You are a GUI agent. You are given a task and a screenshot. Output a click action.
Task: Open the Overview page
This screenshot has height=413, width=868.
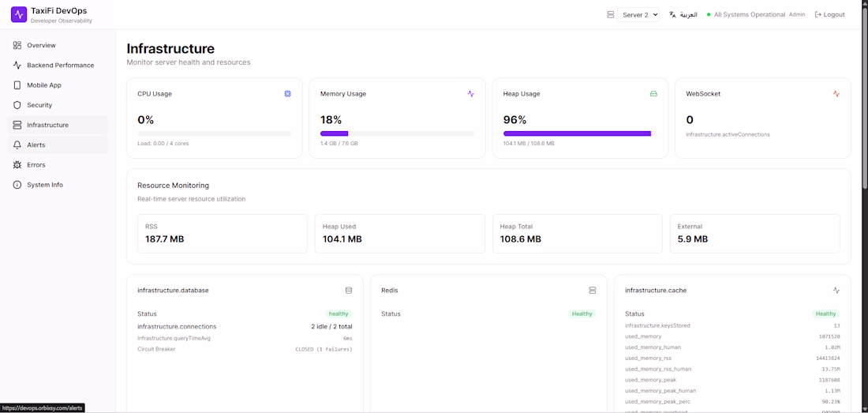pos(58,45)
